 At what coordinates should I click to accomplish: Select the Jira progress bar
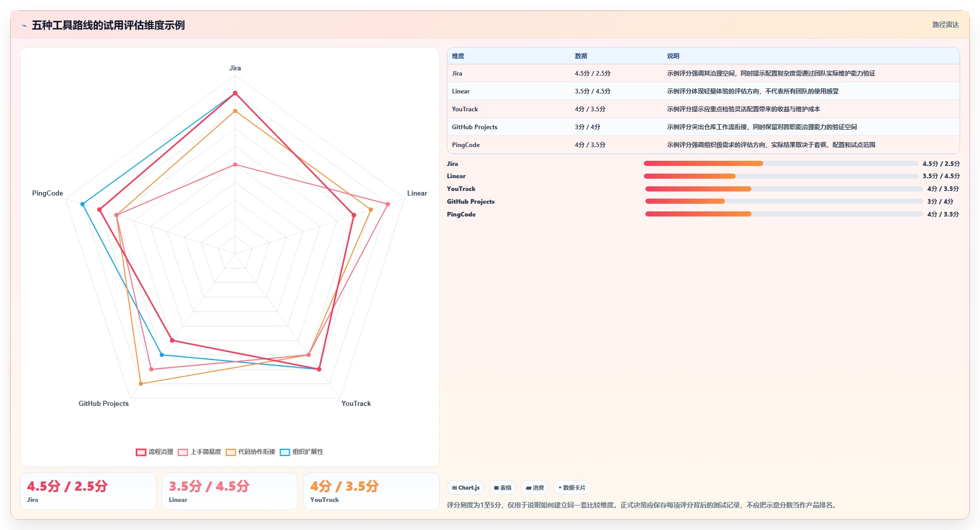click(781, 163)
